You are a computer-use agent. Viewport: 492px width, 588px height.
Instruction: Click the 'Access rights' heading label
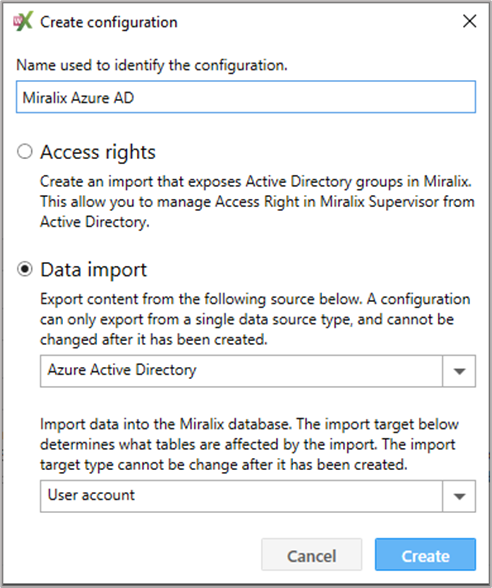click(x=98, y=152)
